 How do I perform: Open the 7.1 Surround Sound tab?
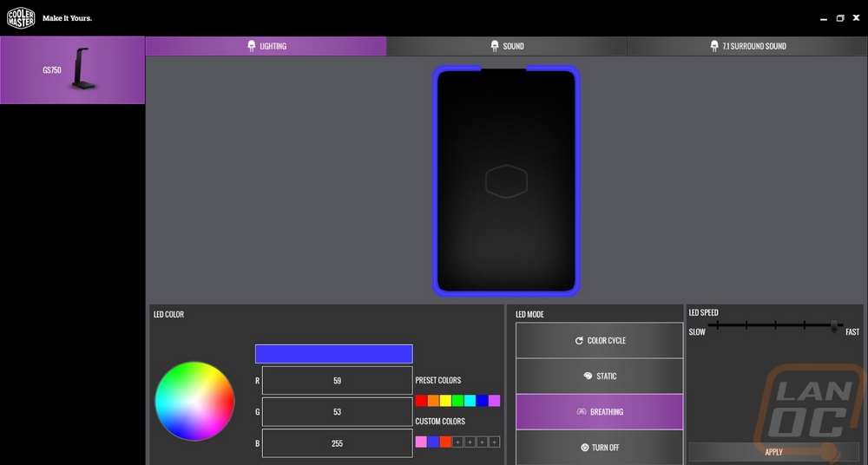click(747, 46)
